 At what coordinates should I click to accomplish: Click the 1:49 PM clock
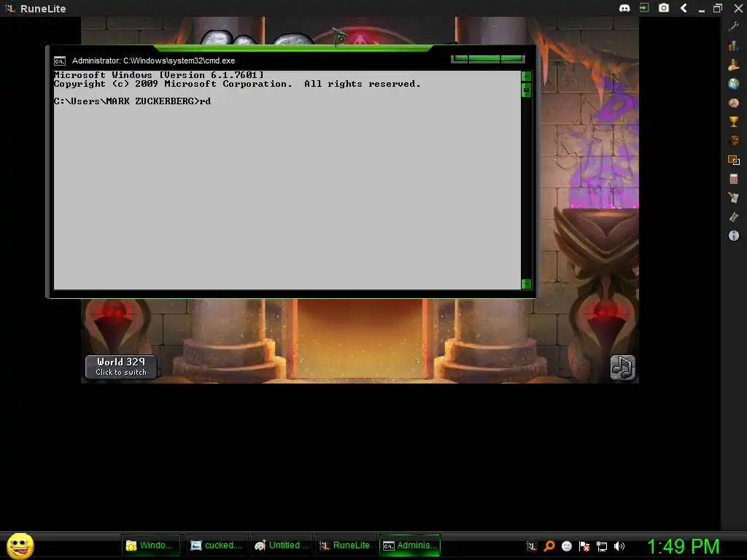pos(683,546)
